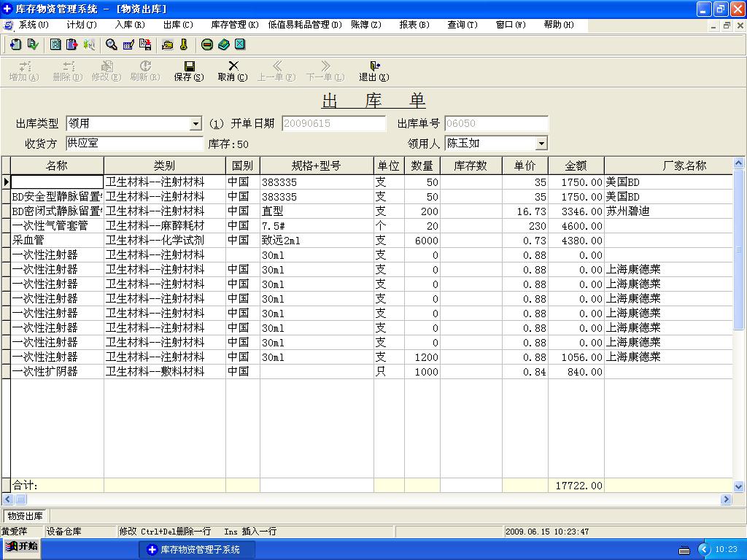Image resolution: width=747 pixels, height=560 pixels.
Task: Click the 一次性扩阴器 name cell
Action: tap(57, 372)
